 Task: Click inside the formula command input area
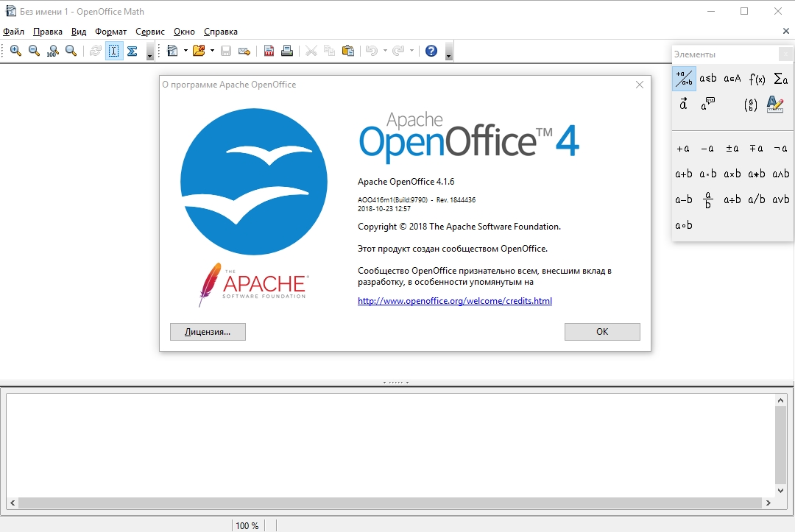click(x=389, y=445)
